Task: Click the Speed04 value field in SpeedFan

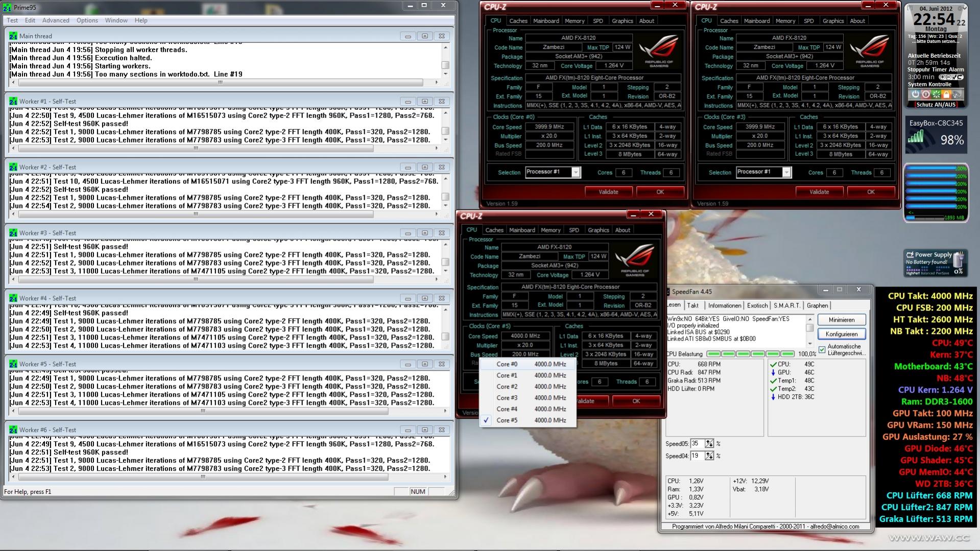Action: pos(698,456)
